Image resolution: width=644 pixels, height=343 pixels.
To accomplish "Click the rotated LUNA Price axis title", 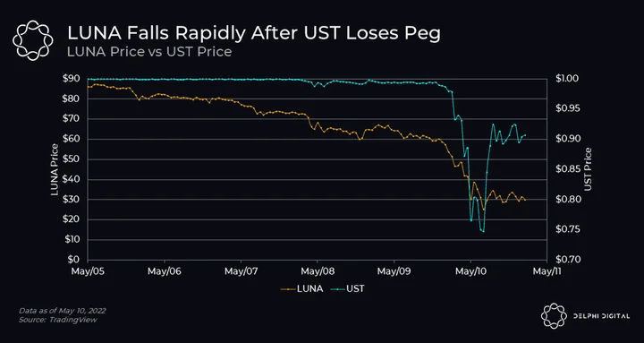I will tap(55, 169).
